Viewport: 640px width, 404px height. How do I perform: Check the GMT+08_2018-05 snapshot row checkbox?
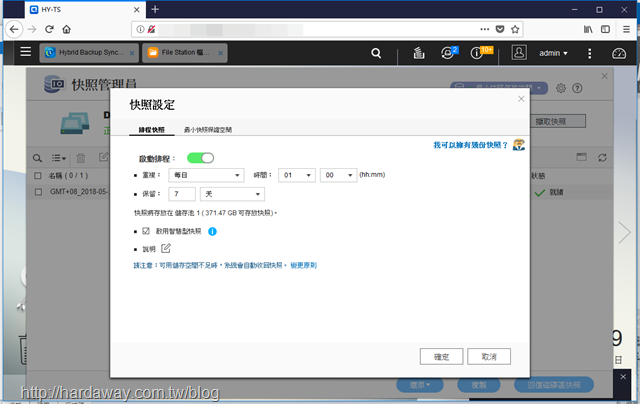[x=38, y=192]
